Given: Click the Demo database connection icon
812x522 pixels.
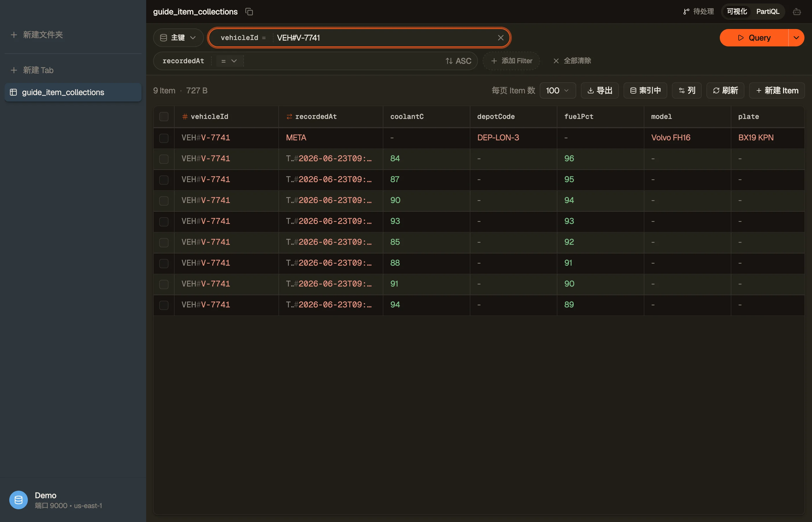Looking at the screenshot, I should (x=19, y=500).
